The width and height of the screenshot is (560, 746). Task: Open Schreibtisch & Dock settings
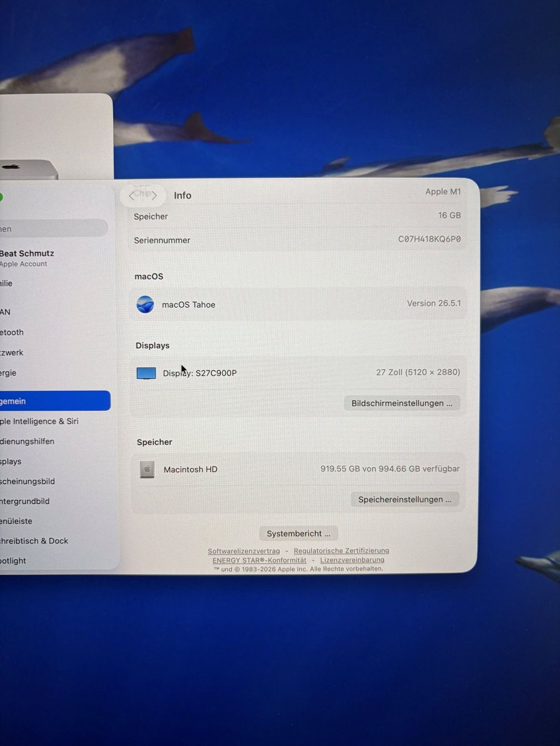point(34,541)
